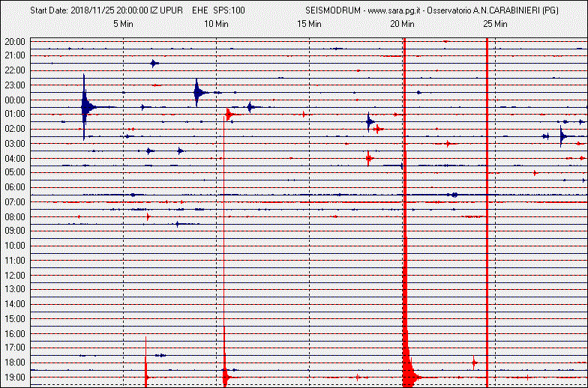Select the 12:00 hour row label

(x=15, y=275)
